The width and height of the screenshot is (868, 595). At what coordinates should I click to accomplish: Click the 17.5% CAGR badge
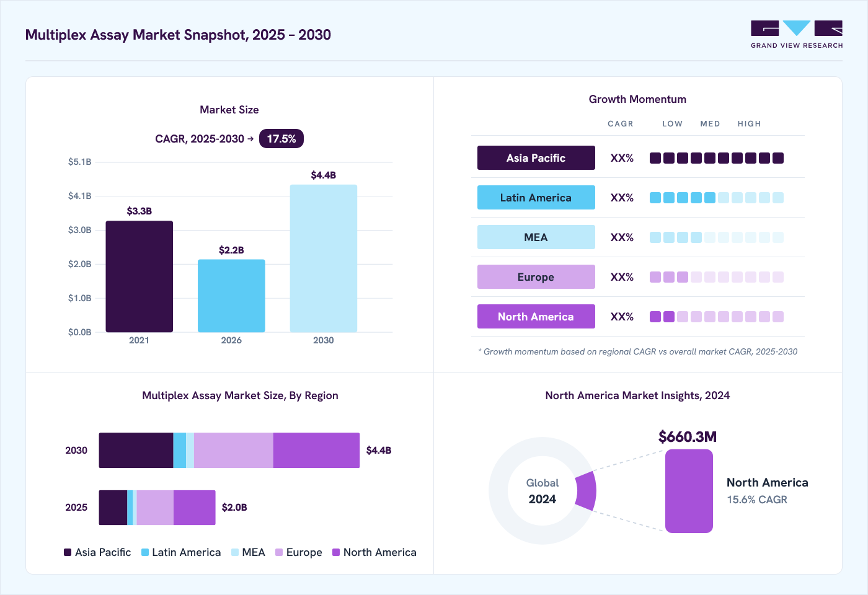click(x=281, y=139)
